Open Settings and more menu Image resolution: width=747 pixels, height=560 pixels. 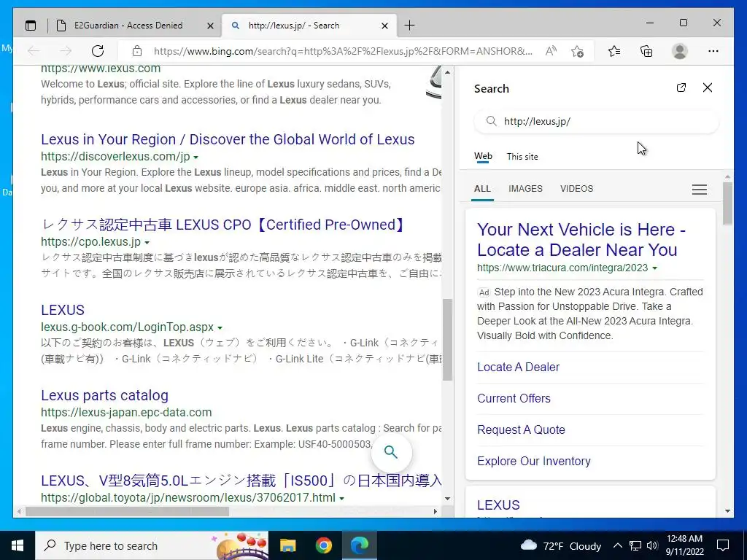click(713, 51)
